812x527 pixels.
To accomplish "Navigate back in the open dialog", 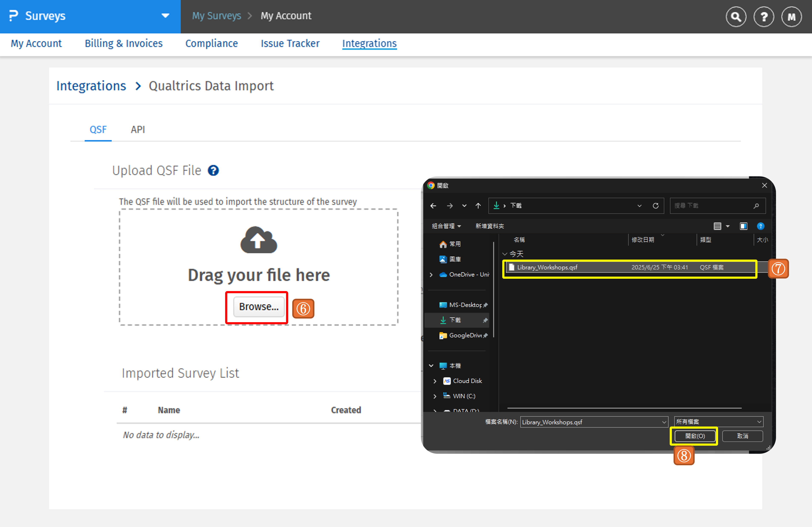I will tap(433, 205).
